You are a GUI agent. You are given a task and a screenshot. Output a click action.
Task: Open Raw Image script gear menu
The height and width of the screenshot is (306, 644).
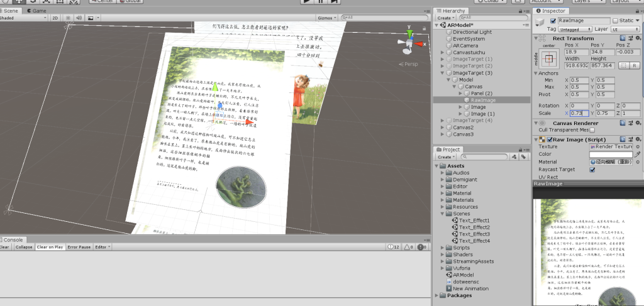[x=638, y=139]
